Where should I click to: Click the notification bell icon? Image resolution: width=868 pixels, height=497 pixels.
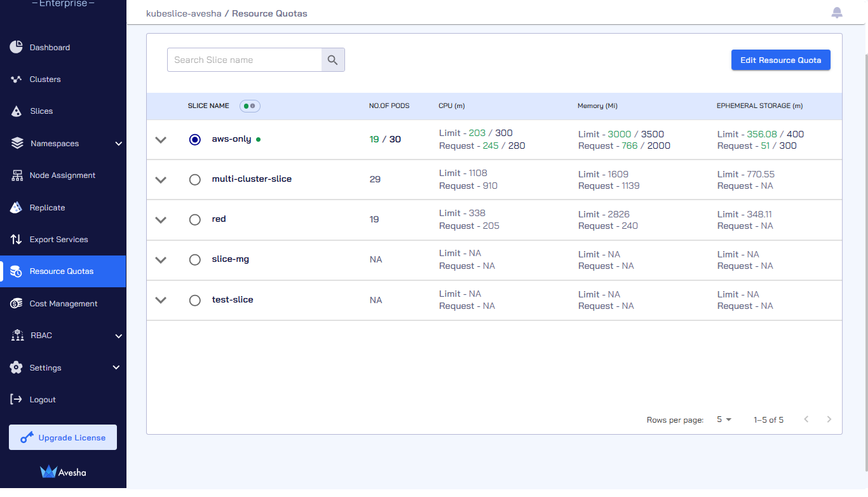coord(837,13)
